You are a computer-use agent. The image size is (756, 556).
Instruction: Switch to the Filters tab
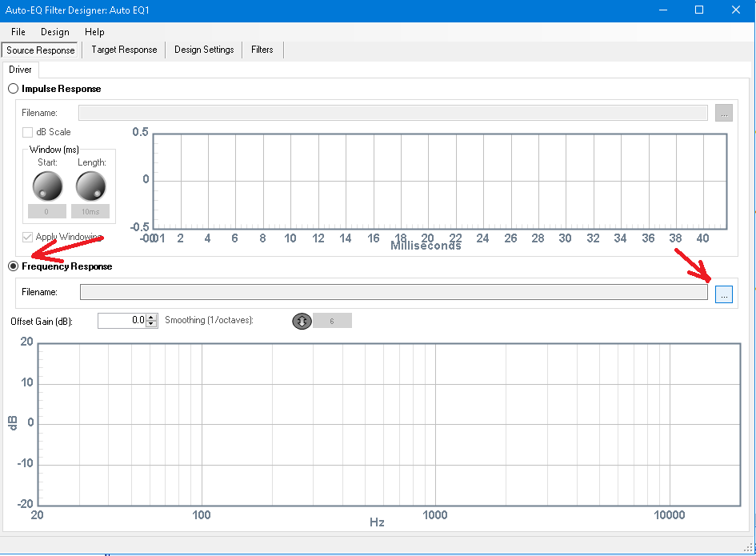(x=262, y=50)
